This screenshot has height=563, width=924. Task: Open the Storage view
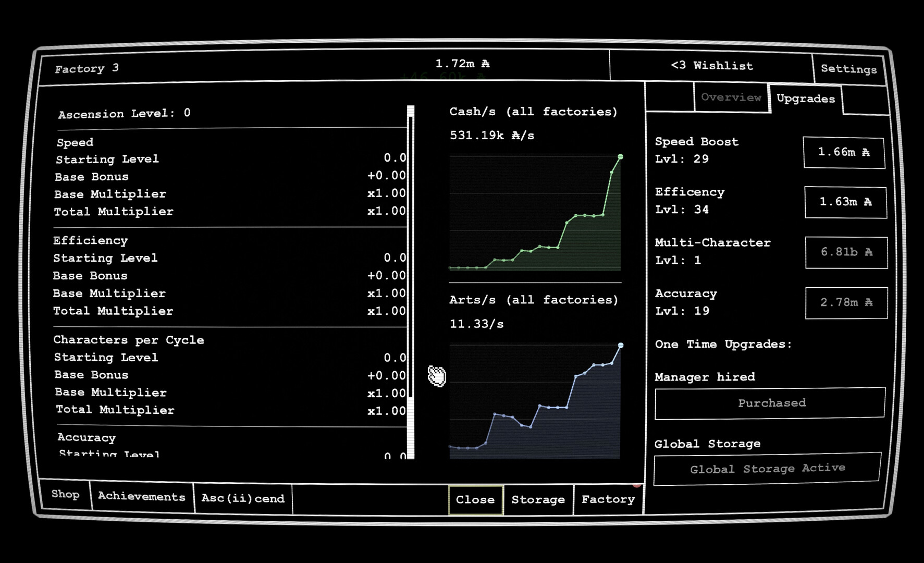pos(538,500)
